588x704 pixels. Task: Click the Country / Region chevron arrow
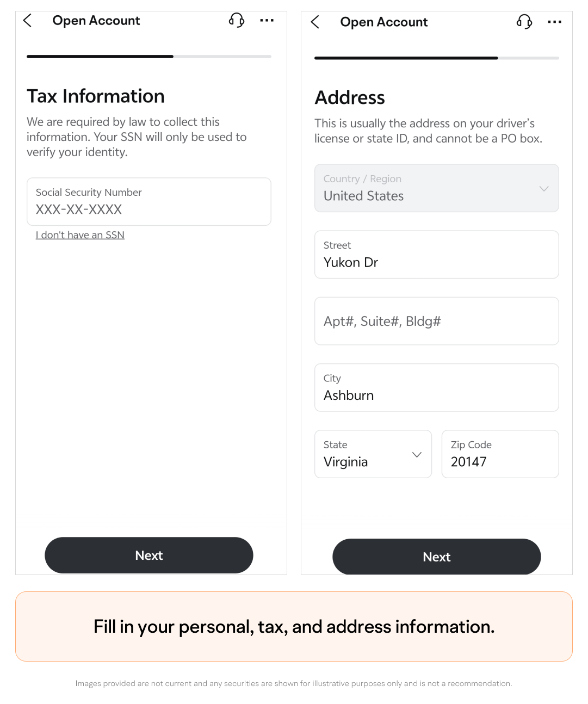[x=544, y=189]
